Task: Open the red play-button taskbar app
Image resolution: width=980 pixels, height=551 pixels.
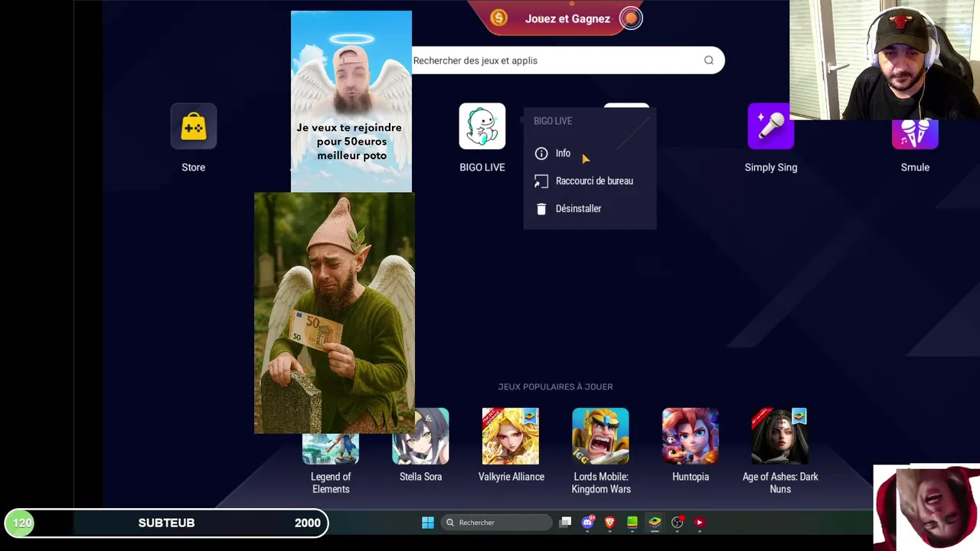Action: 700,523
